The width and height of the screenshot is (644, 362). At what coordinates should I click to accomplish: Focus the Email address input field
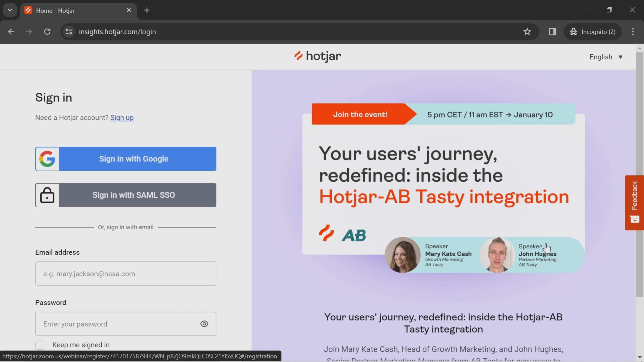125,274
